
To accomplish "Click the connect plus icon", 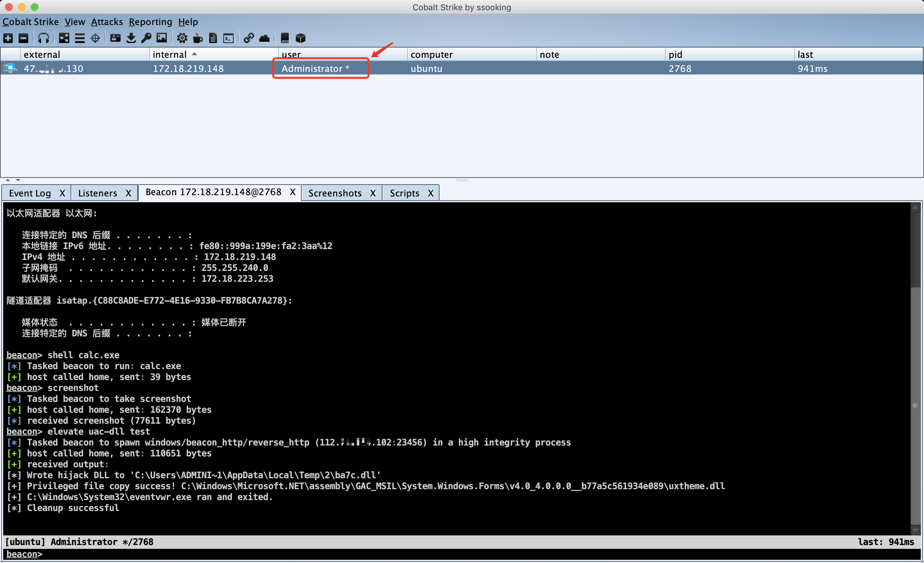I will click(8, 38).
